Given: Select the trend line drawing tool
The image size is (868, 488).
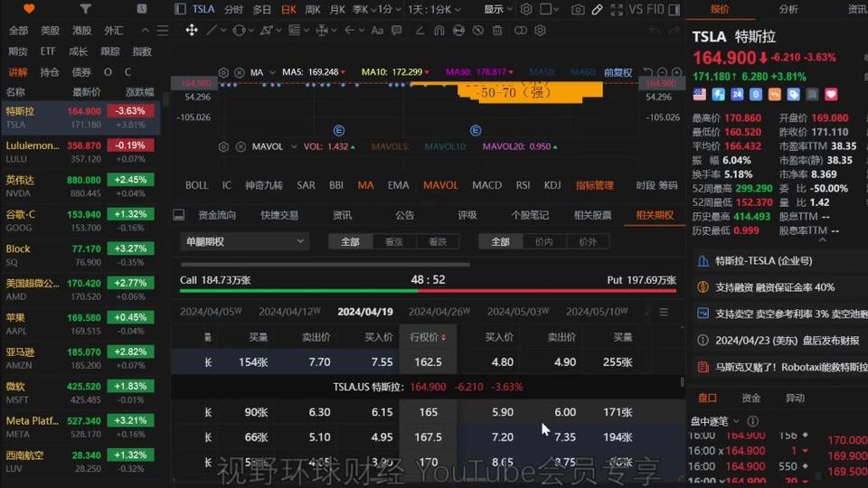Looking at the screenshot, I should tap(212, 30).
